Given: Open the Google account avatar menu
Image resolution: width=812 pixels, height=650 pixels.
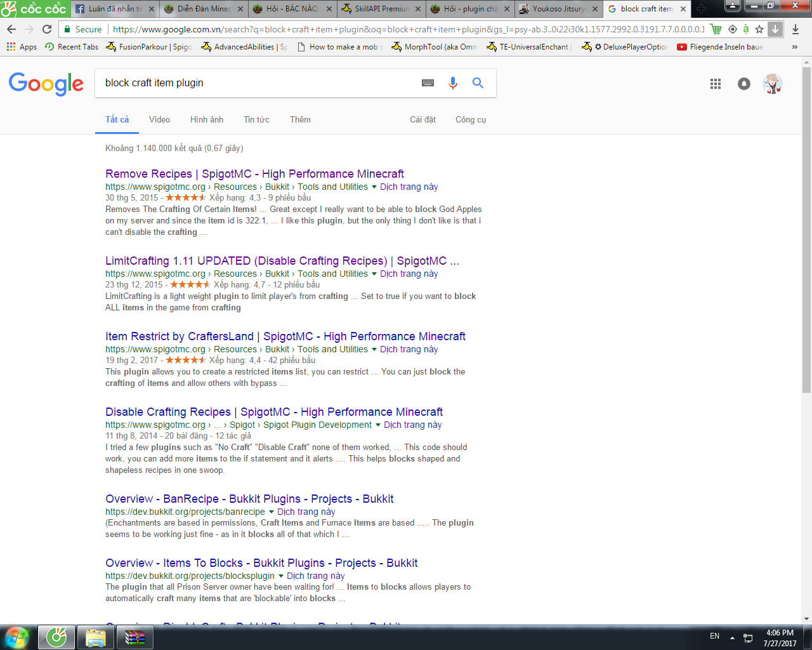Looking at the screenshot, I should tap(772, 84).
